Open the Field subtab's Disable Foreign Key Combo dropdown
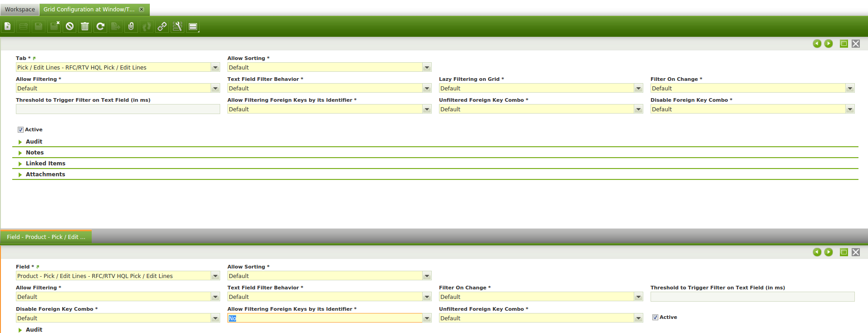 click(216, 318)
